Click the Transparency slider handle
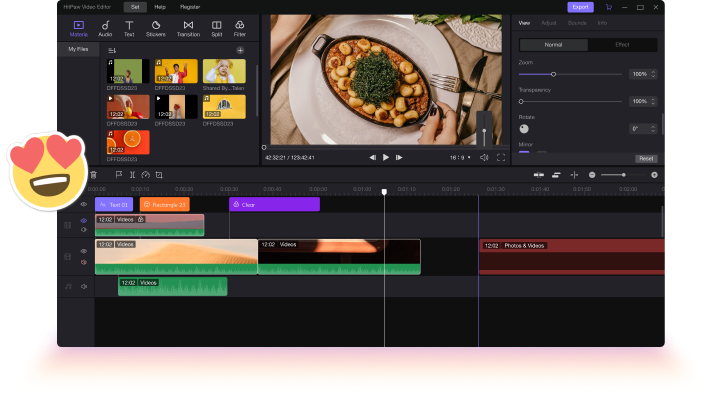The height and width of the screenshot is (399, 714). pyautogui.click(x=521, y=101)
